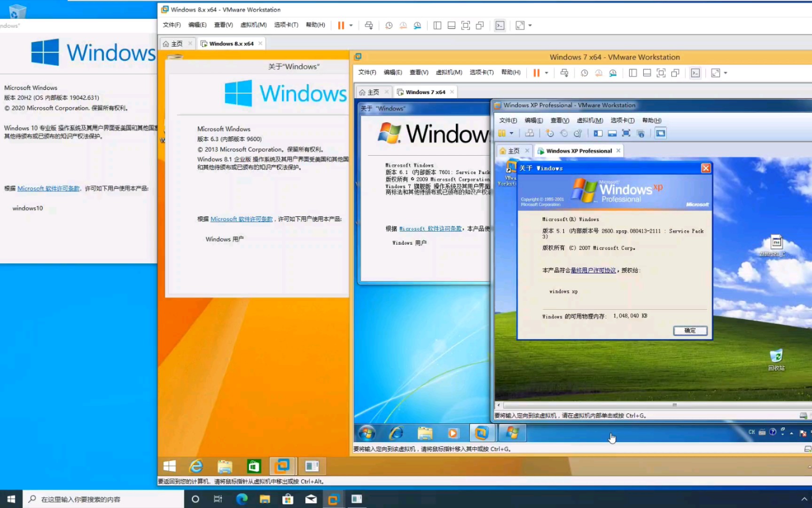
Task: Toggle library sidebar in Windows 8.x VMware toolbar
Action: 437,25
